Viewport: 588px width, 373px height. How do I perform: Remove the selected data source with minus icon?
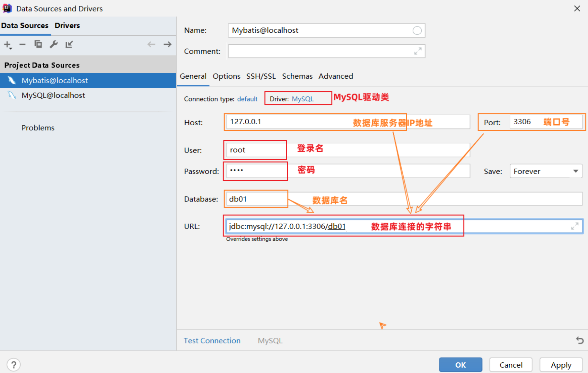pos(22,44)
